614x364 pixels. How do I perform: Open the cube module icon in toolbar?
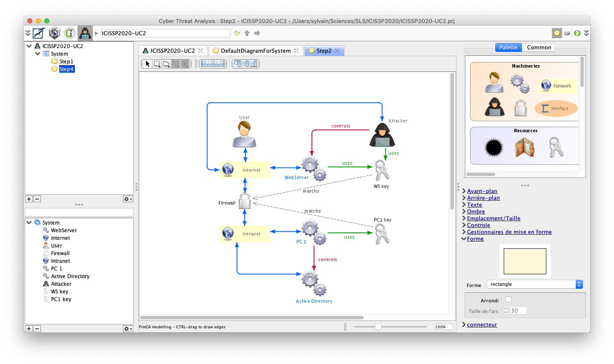pyautogui.click(x=54, y=33)
